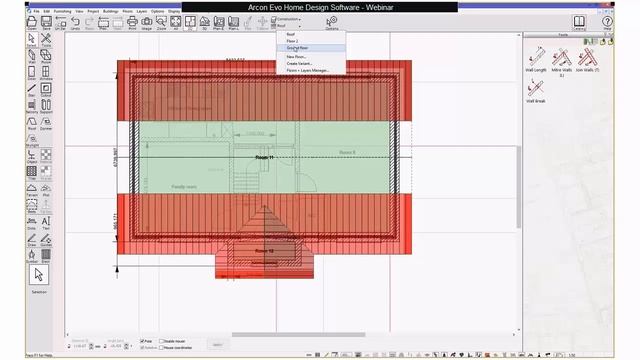Click the angle value stepper arrows
Viewport: 640px width, 360px height.
(126, 346)
